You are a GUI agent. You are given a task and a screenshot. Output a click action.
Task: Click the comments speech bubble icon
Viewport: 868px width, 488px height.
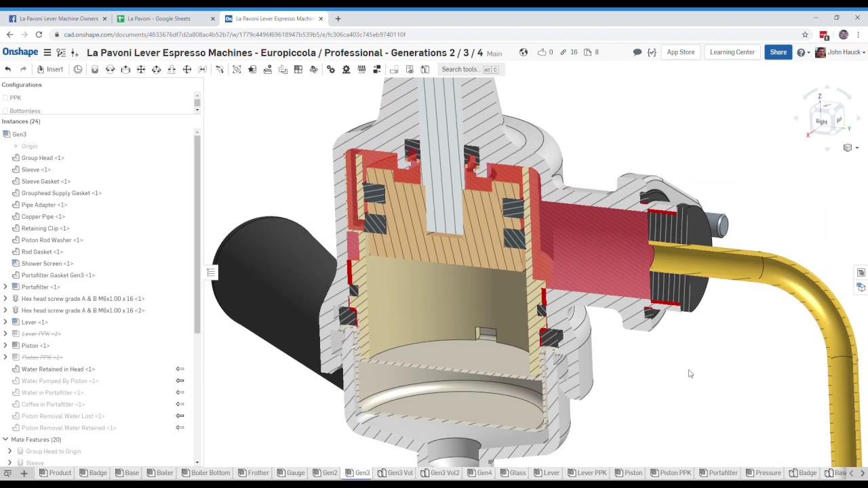(637, 52)
